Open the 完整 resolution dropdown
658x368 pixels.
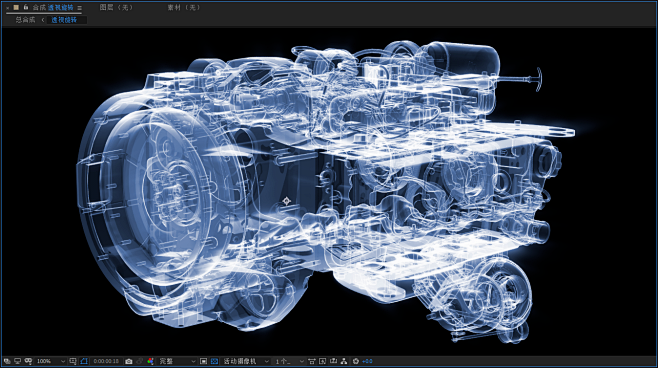pos(177,361)
